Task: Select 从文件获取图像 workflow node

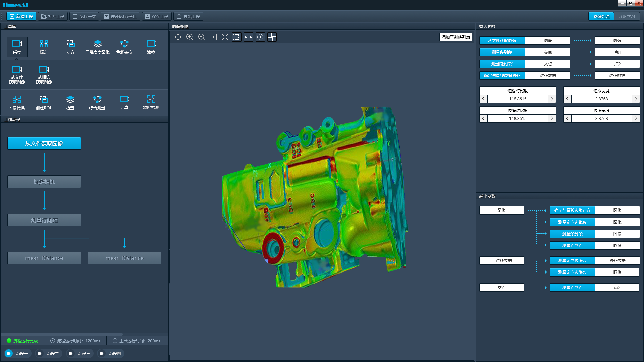Action: [x=44, y=143]
